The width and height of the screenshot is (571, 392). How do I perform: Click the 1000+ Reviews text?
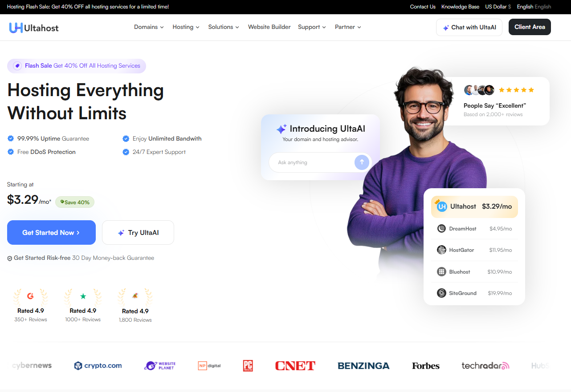pyautogui.click(x=83, y=319)
